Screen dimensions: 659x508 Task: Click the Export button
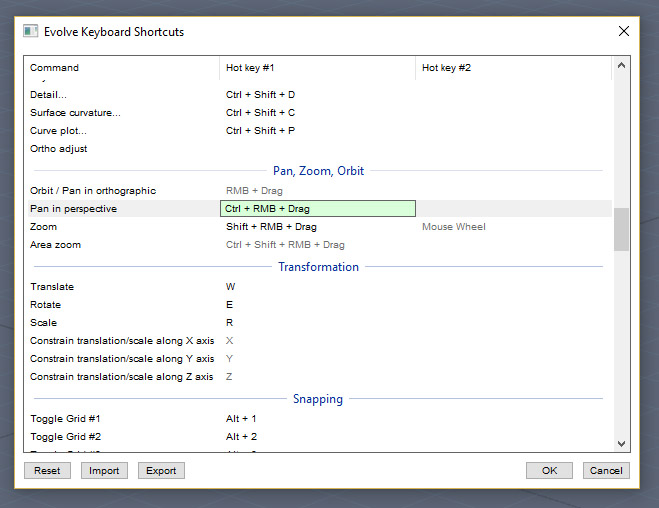[x=161, y=471]
